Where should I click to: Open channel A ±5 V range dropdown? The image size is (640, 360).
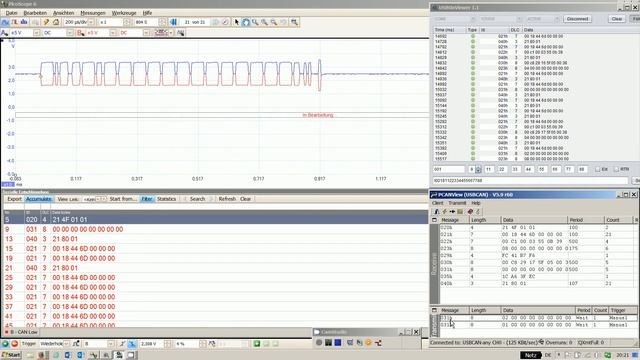pyautogui.click(x=36, y=33)
